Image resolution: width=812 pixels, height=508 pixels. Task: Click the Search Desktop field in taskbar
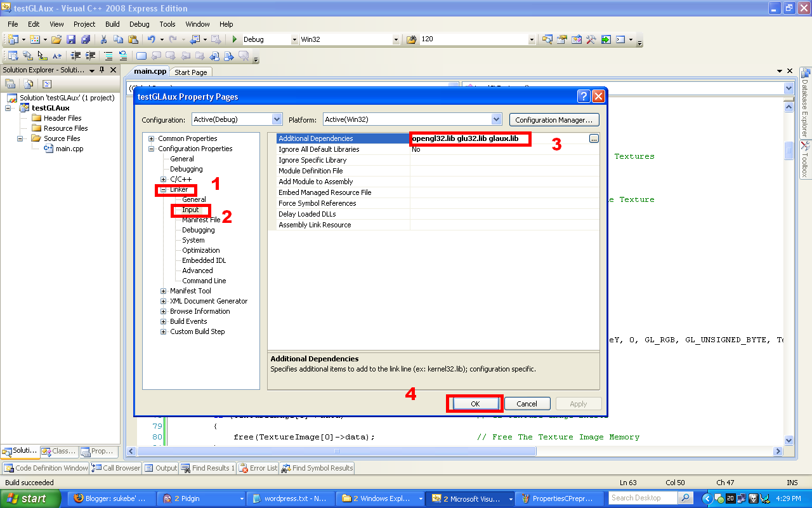pyautogui.click(x=643, y=498)
